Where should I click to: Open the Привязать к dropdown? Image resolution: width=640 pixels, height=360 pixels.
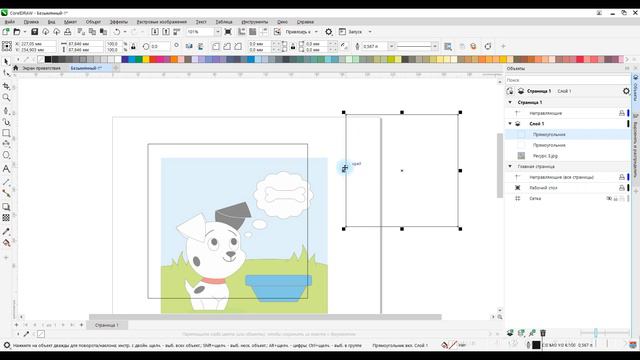316,31
